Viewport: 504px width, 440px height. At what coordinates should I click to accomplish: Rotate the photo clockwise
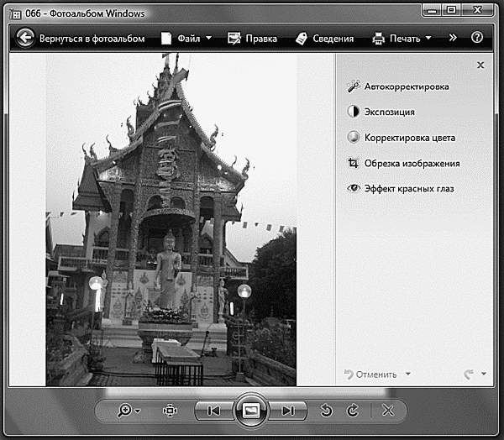coord(354,410)
